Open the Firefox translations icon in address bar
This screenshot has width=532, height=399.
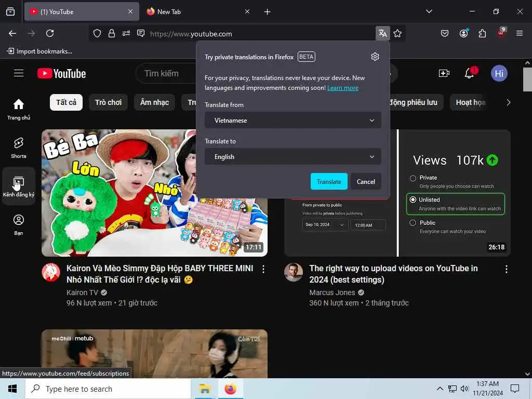tap(383, 33)
